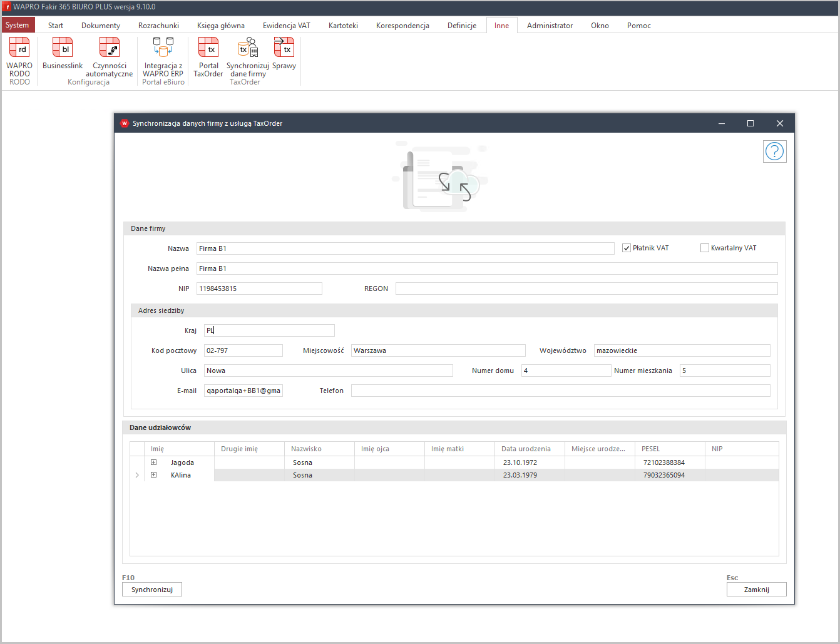
Task: Switch to the Księga główna tab
Action: point(220,26)
